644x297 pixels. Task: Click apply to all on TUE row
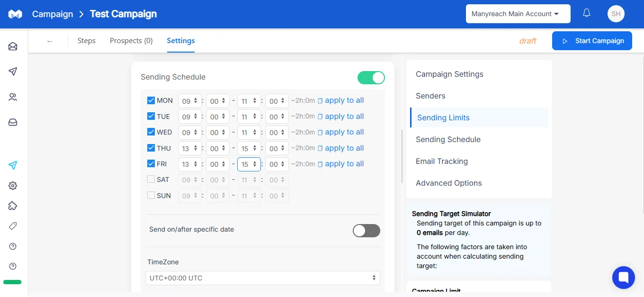coord(344,117)
